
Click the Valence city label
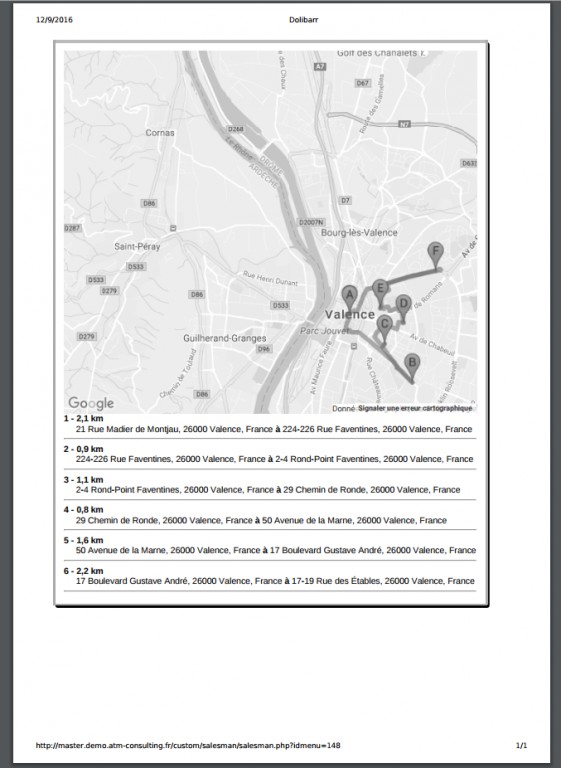[x=350, y=314]
